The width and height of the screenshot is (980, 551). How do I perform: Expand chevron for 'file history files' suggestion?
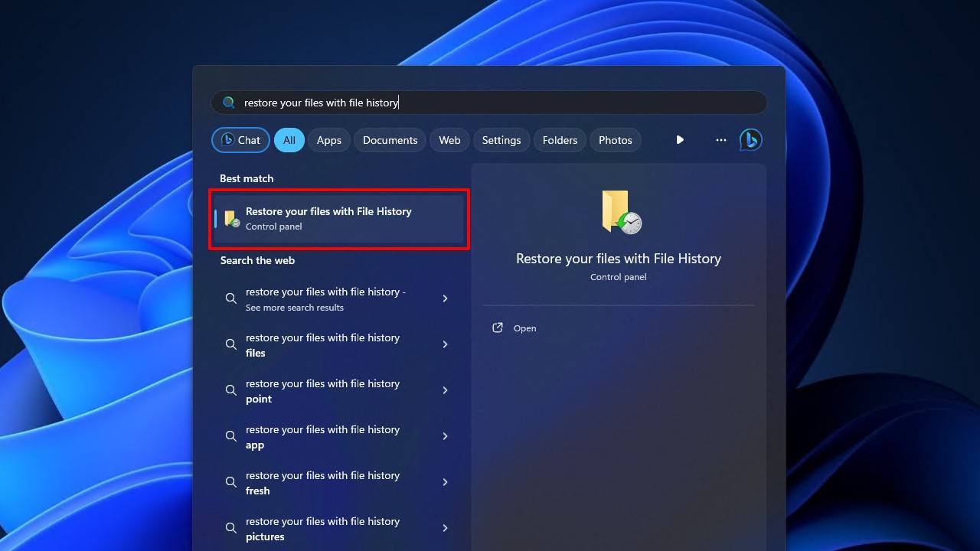tap(445, 344)
